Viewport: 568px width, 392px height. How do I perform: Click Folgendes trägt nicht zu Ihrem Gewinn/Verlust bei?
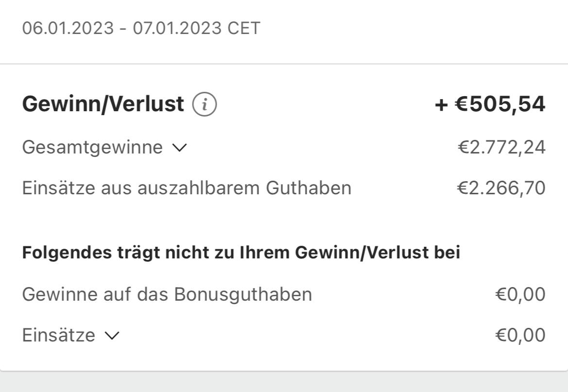(241, 253)
